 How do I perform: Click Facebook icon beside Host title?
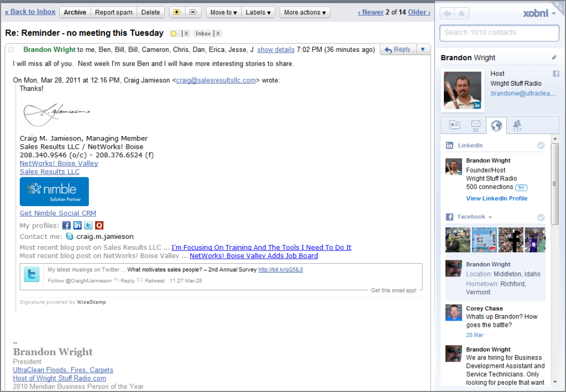pos(556,74)
